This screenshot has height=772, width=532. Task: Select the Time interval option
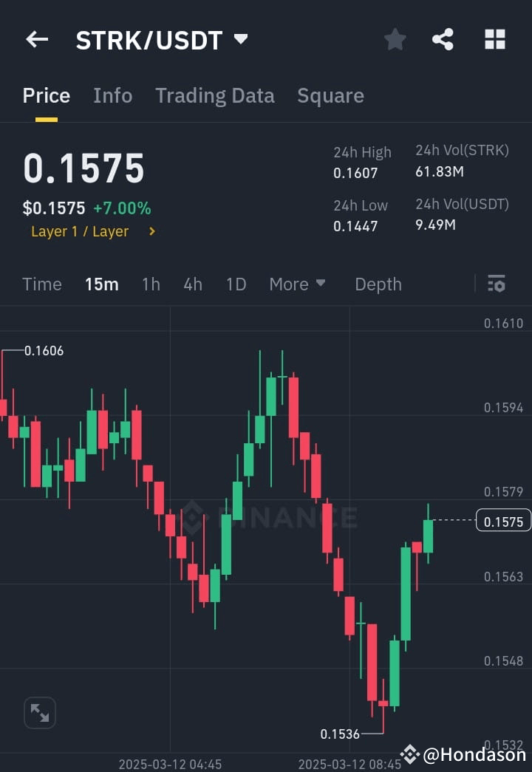42,284
